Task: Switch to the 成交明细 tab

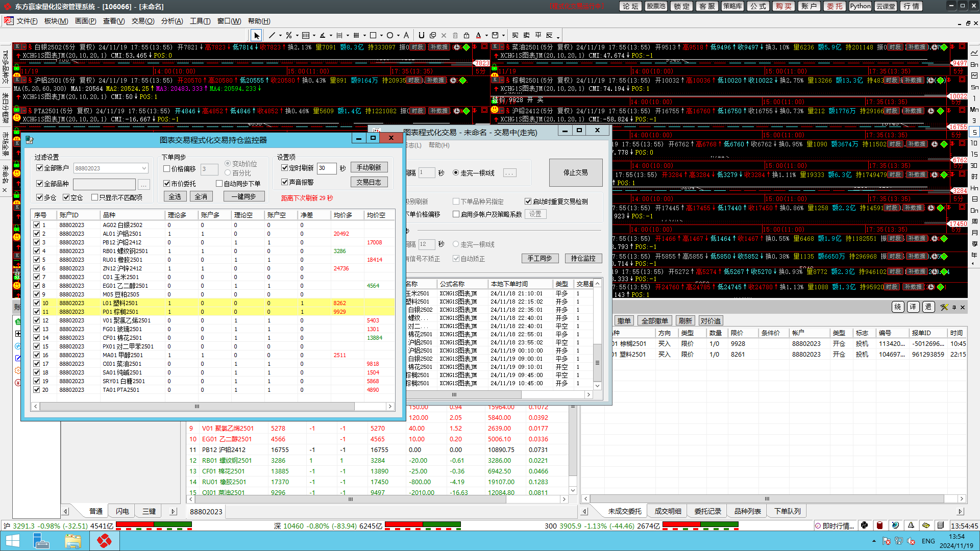Action: pyautogui.click(x=668, y=511)
